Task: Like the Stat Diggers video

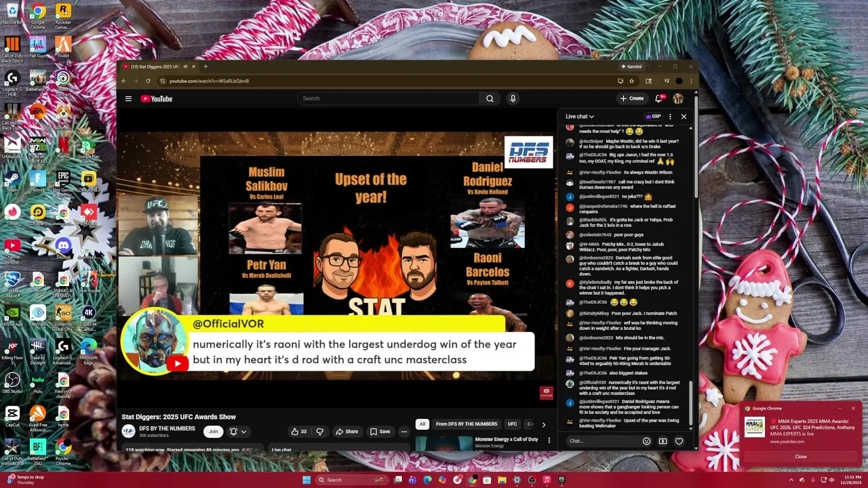Action: click(298, 432)
